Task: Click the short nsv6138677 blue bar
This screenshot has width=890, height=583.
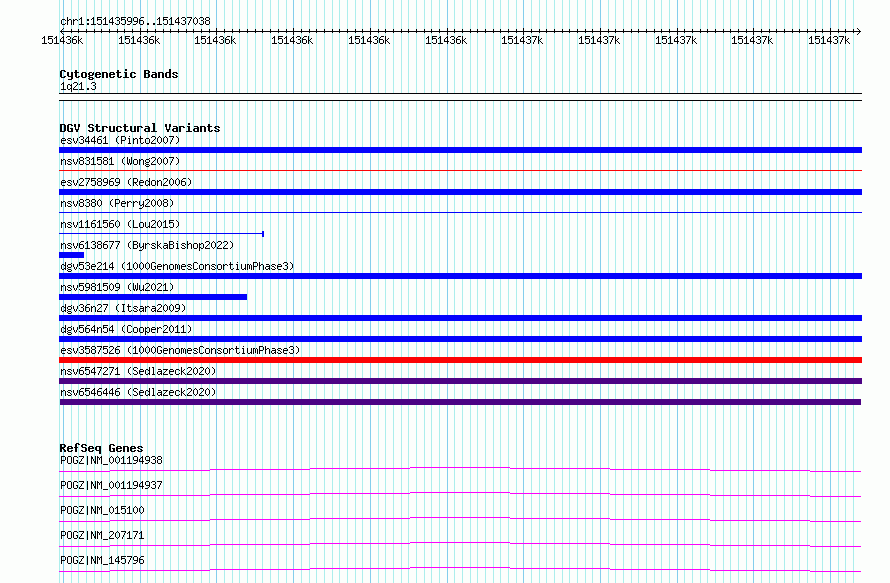Action: point(72,255)
